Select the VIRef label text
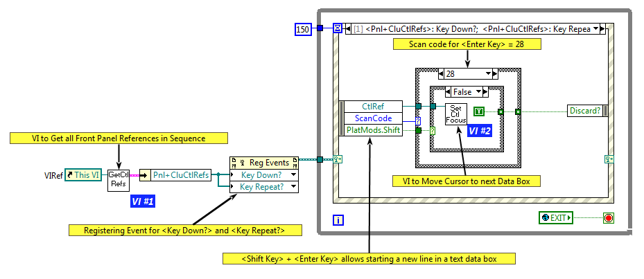 coord(54,176)
